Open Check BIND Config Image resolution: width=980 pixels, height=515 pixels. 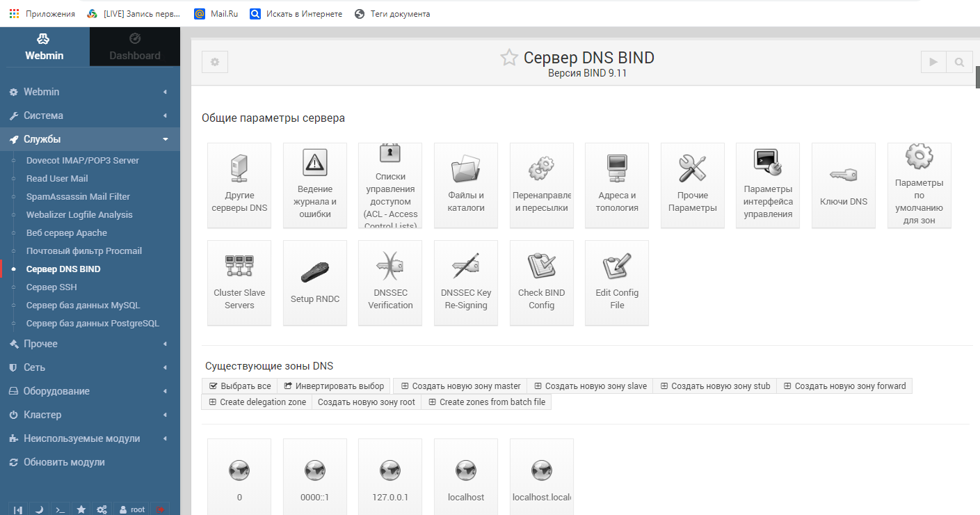click(541, 283)
